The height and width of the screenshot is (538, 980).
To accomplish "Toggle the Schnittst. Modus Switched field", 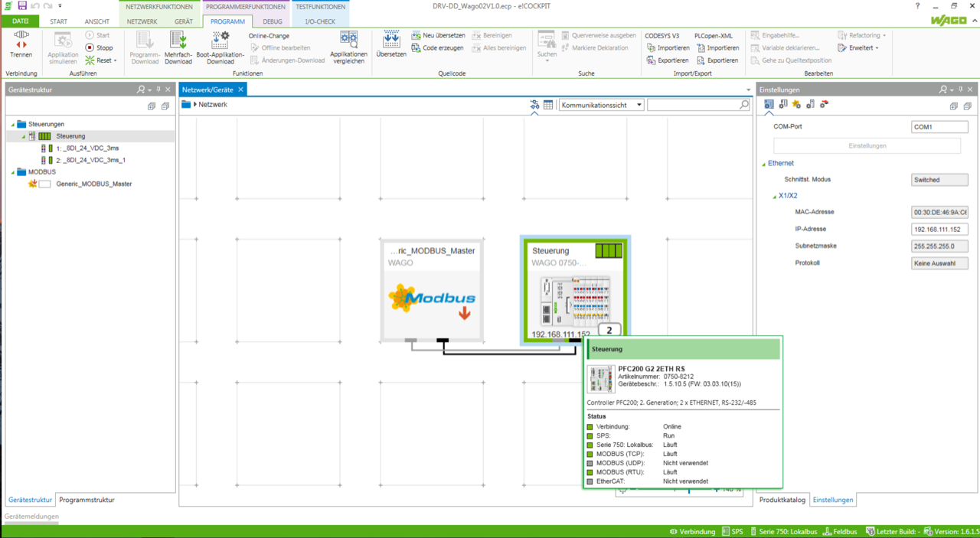I will [939, 180].
